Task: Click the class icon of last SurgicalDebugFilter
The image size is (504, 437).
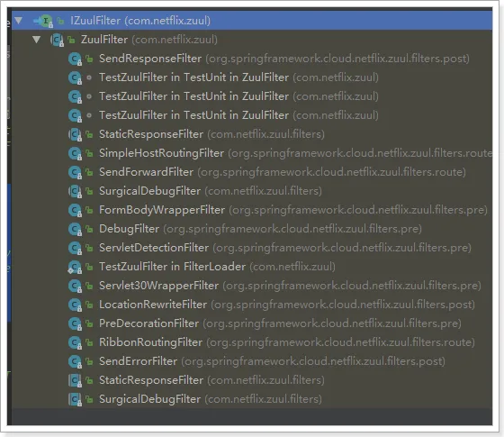Action: (x=76, y=399)
